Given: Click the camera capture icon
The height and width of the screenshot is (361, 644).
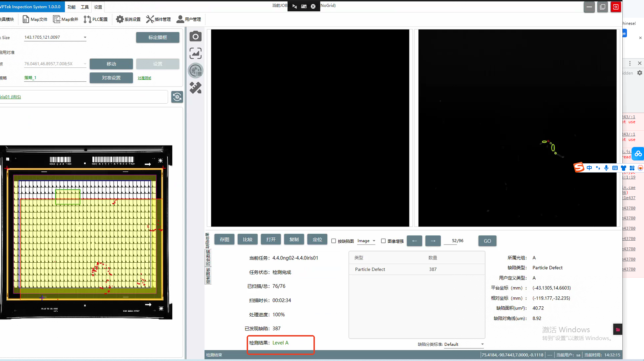Looking at the screenshot, I should [x=195, y=36].
